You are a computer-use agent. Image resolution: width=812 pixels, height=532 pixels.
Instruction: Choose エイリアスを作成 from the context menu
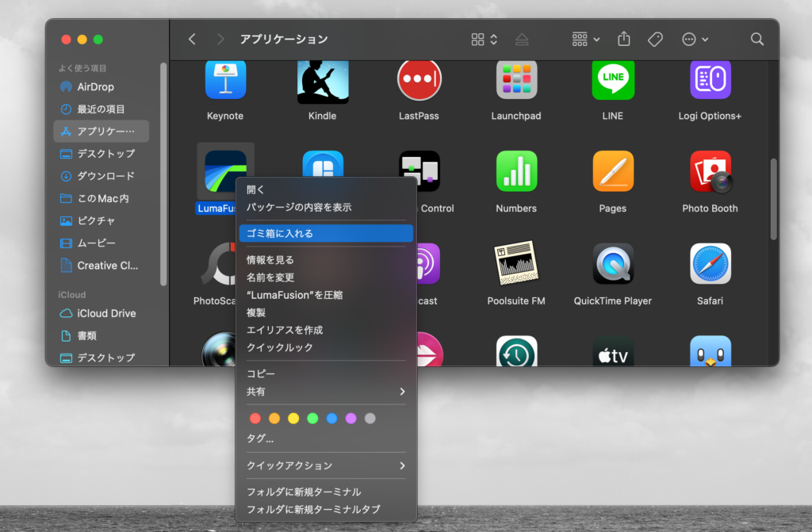[x=326, y=330]
